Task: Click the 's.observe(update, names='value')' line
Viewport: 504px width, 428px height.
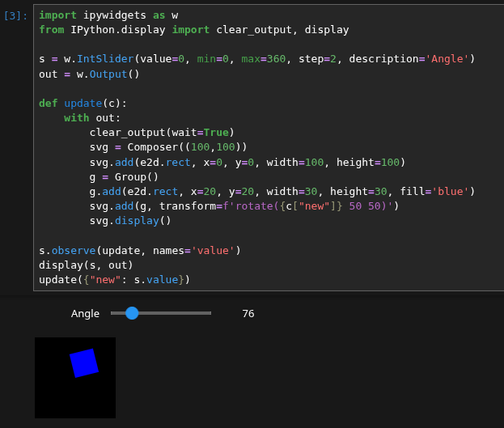Action: point(140,251)
